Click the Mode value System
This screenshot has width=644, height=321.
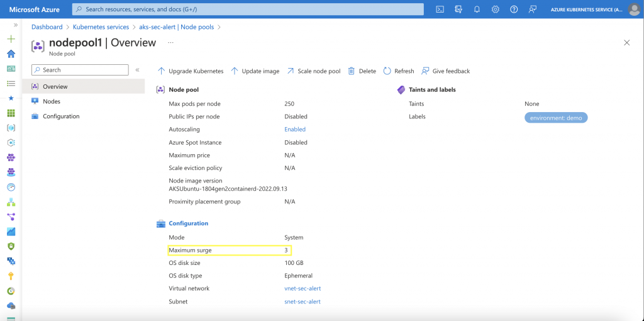click(x=294, y=237)
